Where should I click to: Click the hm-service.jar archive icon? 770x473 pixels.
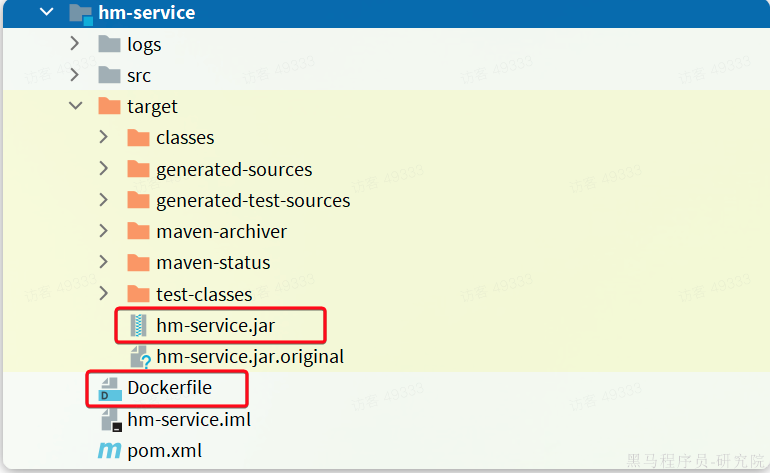[138, 325]
